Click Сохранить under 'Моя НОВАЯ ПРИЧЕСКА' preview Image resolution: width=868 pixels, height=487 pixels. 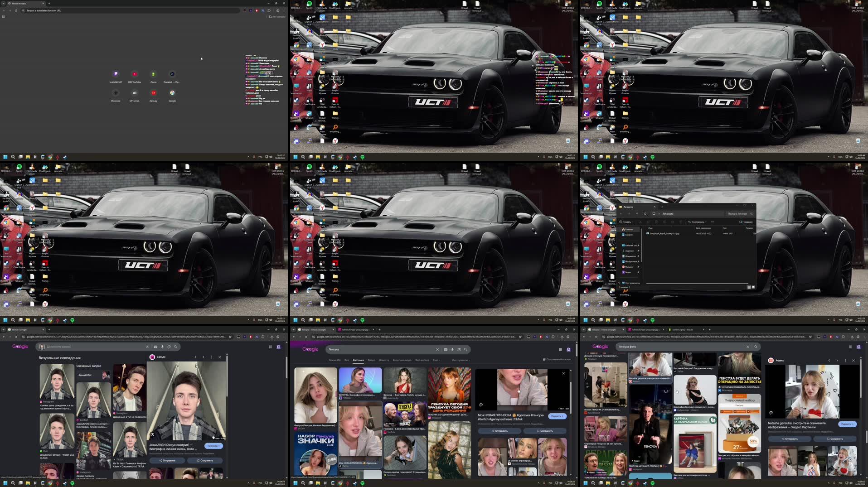pyautogui.click(x=545, y=431)
